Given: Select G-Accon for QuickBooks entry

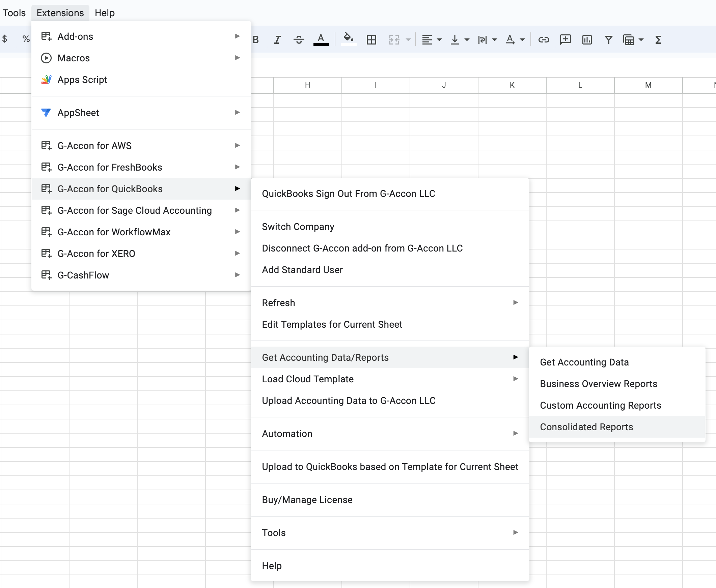Looking at the screenshot, I should (x=141, y=189).
